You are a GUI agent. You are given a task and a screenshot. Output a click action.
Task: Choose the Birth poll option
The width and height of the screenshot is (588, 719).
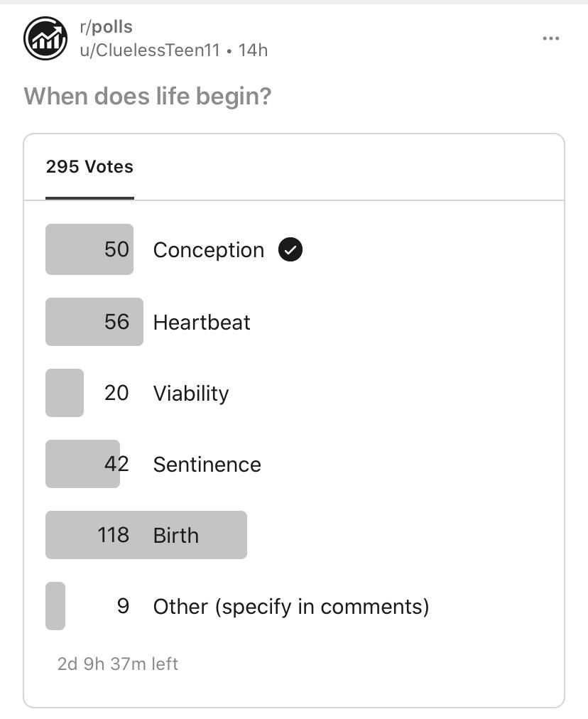[176, 536]
